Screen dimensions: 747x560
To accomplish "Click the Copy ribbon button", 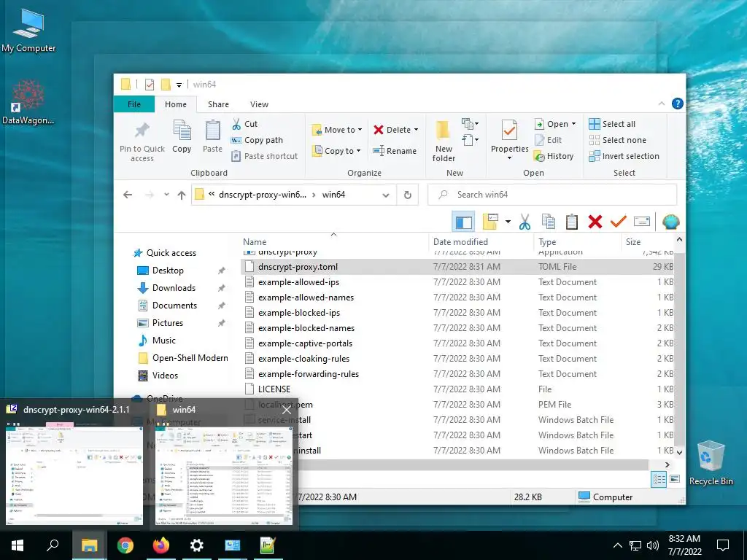I will (182, 136).
